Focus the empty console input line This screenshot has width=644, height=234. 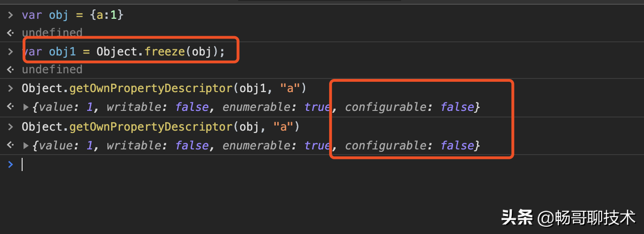(330, 164)
